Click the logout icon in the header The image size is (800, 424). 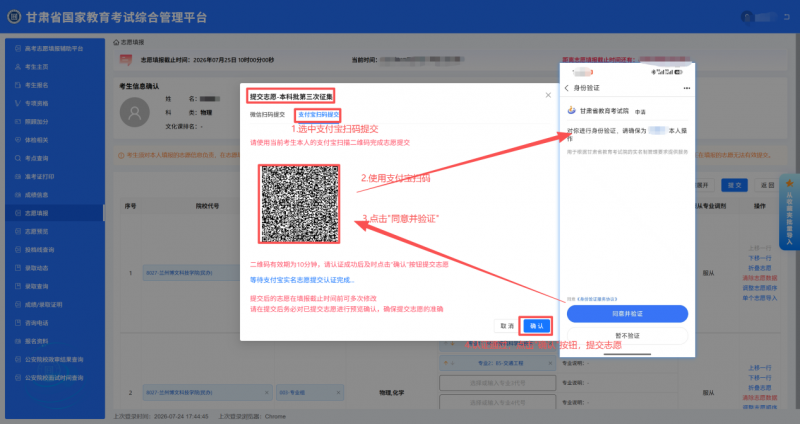[x=786, y=17]
